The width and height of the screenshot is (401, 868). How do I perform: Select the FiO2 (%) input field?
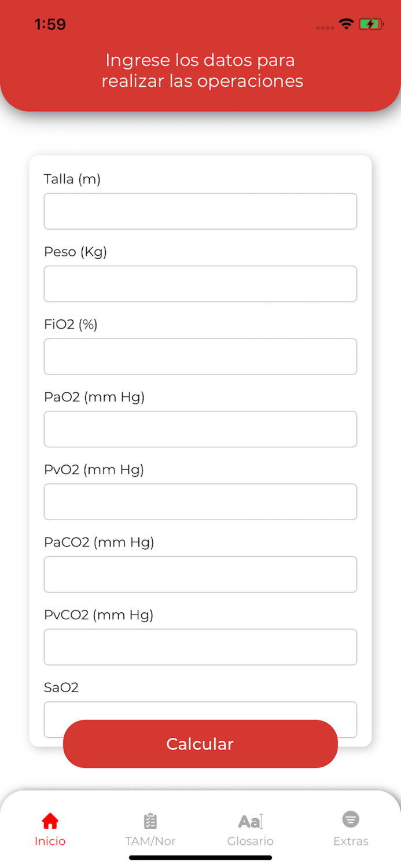pyautogui.click(x=200, y=356)
